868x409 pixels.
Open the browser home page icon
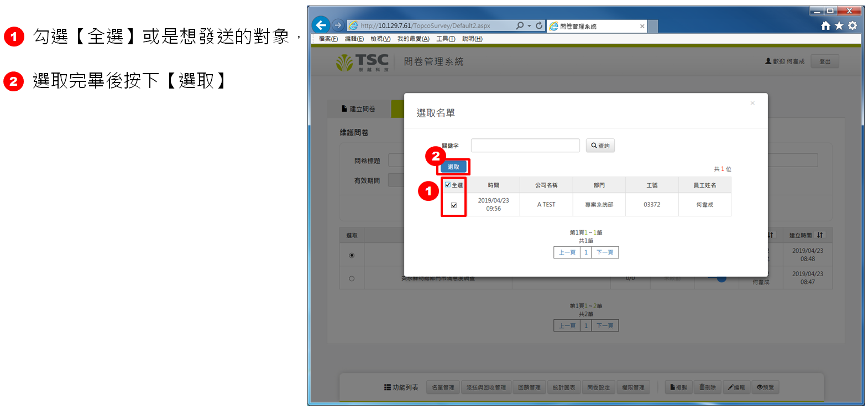click(825, 25)
